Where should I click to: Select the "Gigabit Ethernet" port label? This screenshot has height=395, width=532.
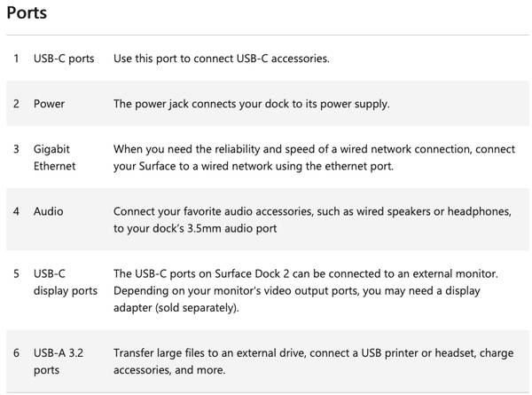tap(54, 157)
